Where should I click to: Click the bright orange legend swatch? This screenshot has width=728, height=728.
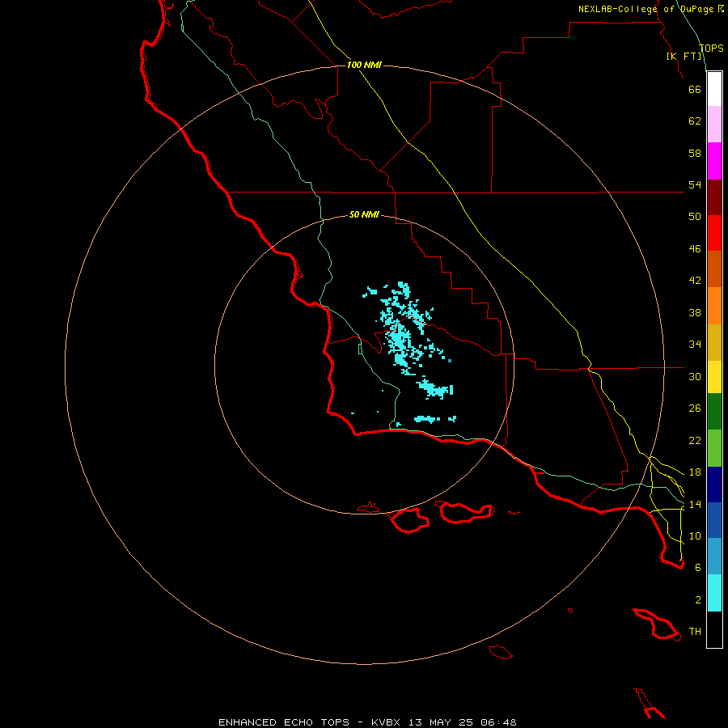coord(714,306)
